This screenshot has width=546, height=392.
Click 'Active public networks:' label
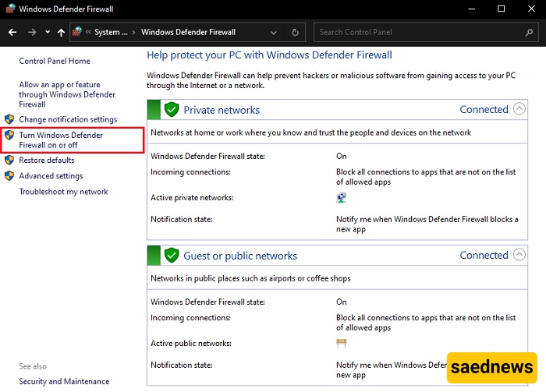(191, 344)
